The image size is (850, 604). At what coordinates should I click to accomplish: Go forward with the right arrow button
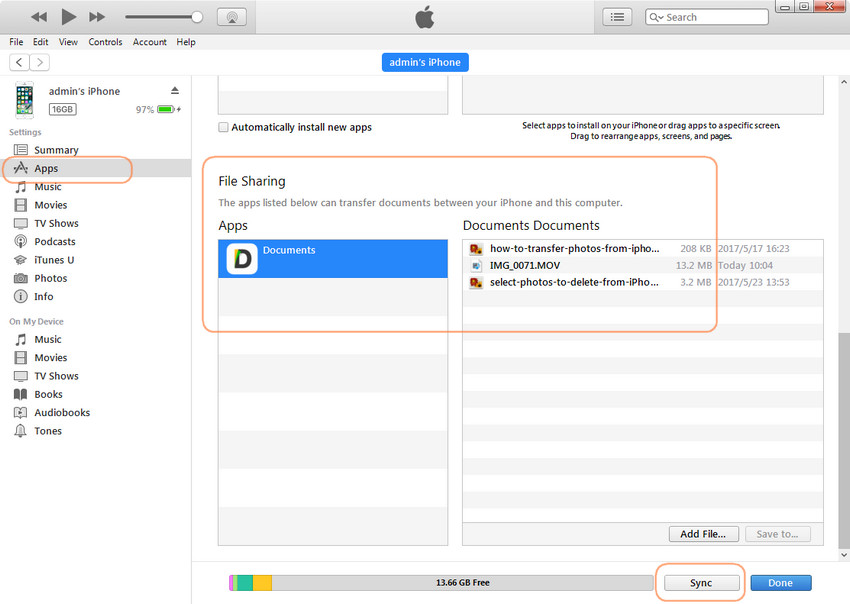coord(40,62)
